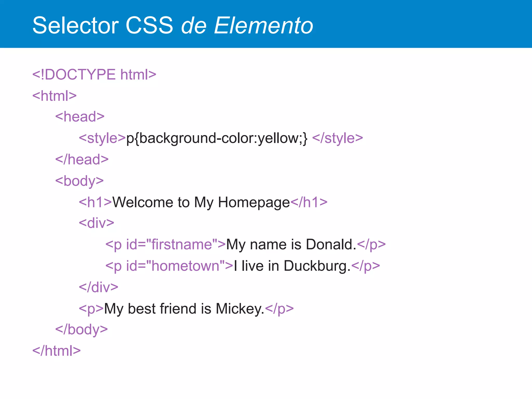The image size is (532, 399).
Task: Click 'My name is Donald.' paragraph line
Action: pyautogui.click(x=246, y=245)
